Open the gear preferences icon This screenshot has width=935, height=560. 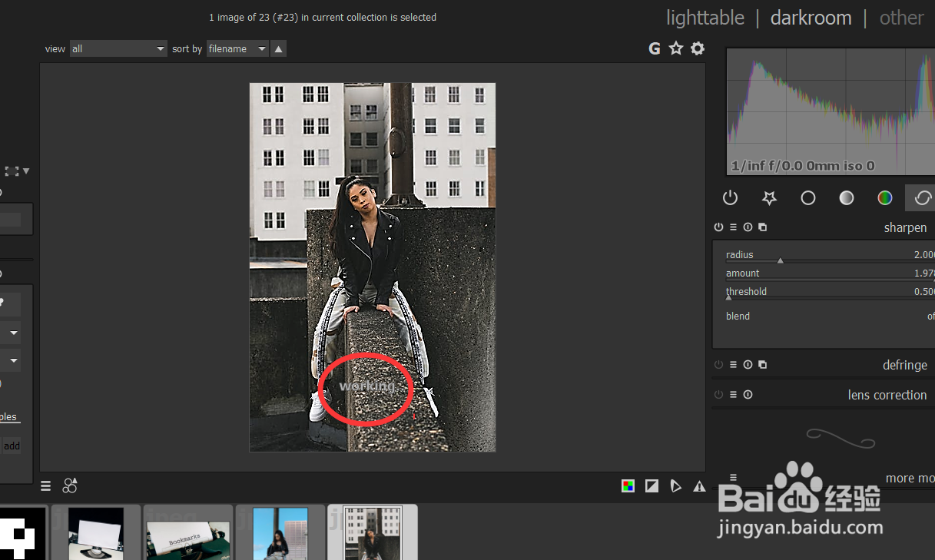[698, 48]
